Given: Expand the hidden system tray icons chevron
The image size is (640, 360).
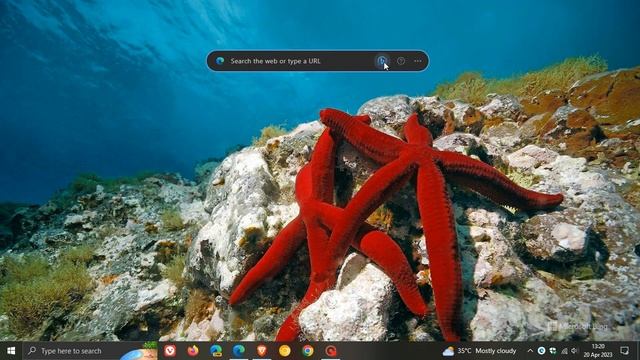Looking at the screenshot, I should click(530, 351).
